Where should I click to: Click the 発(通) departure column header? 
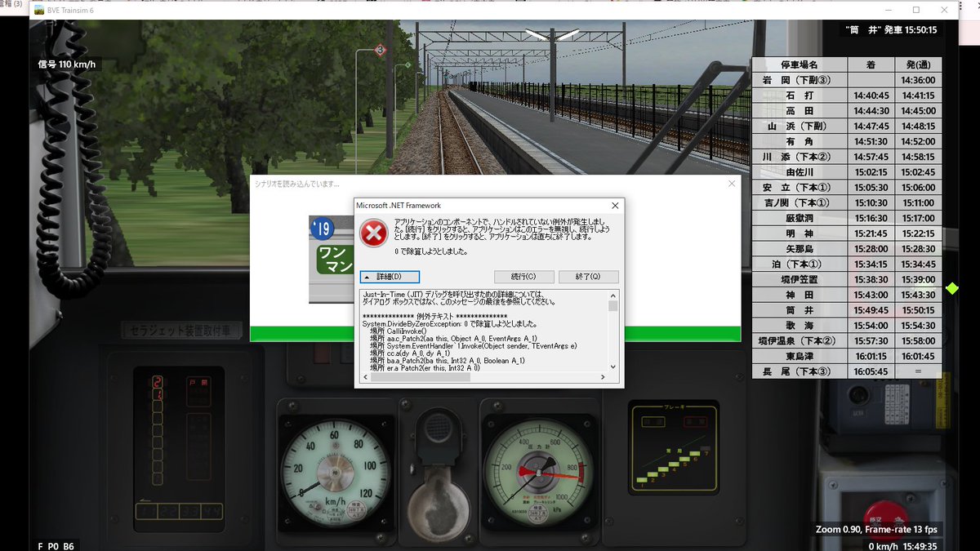pos(919,64)
